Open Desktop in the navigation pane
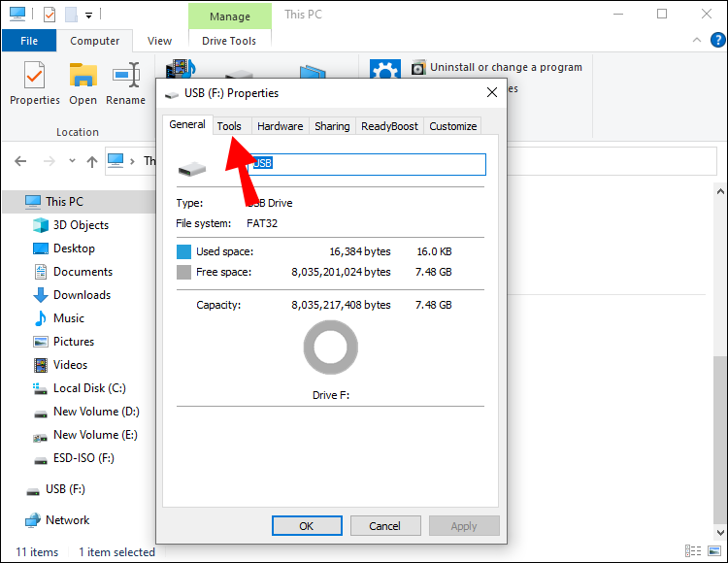This screenshot has width=728, height=563. point(64,248)
